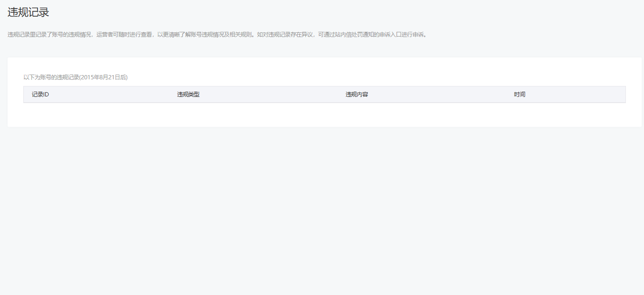
Task: Select the 违规内容 column header
Action: tap(357, 95)
